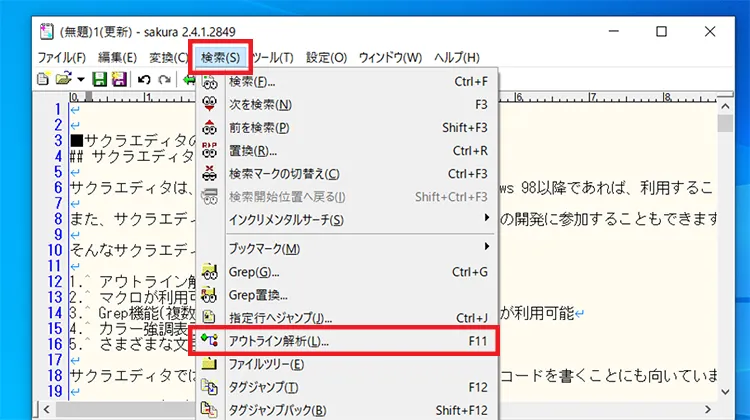Click the icon beside 次を検索(N)

tap(210, 104)
